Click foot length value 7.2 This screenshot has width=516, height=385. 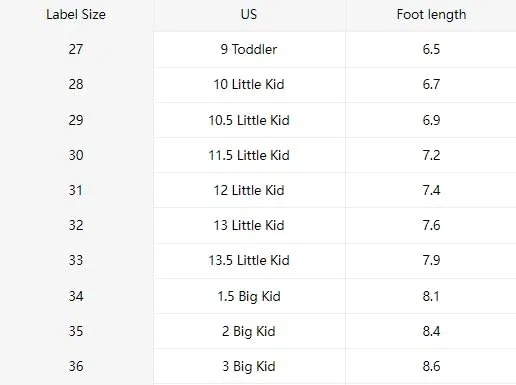click(431, 155)
